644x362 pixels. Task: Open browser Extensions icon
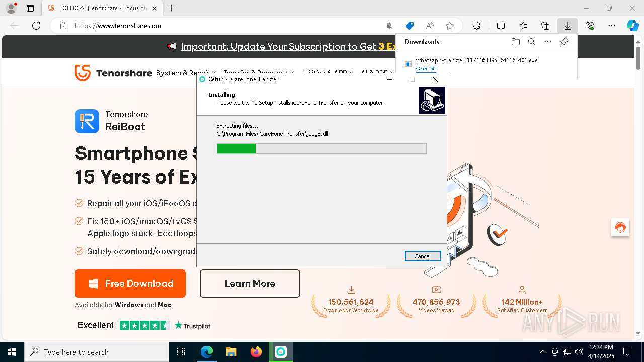click(x=476, y=26)
